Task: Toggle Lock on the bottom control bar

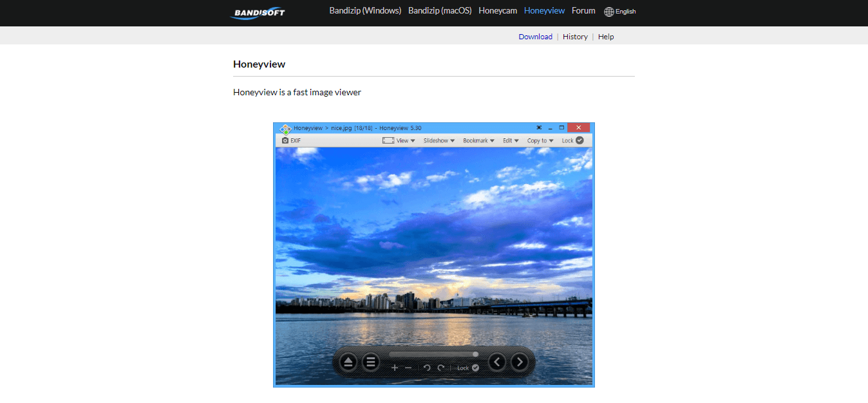Action: click(x=472, y=368)
